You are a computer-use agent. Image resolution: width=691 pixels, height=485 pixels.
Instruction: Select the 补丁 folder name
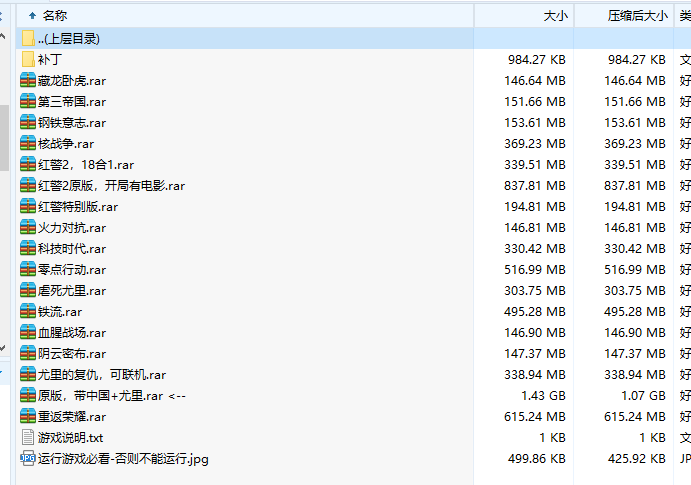point(49,59)
